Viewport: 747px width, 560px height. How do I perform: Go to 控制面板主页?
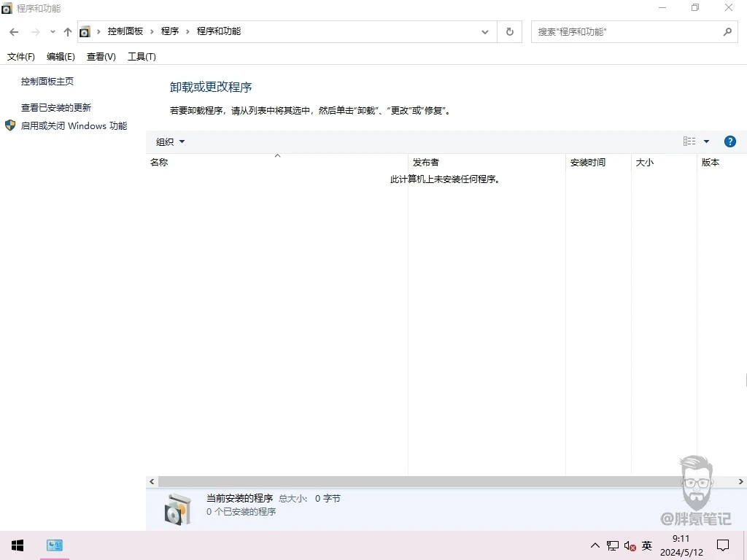click(x=47, y=82)
